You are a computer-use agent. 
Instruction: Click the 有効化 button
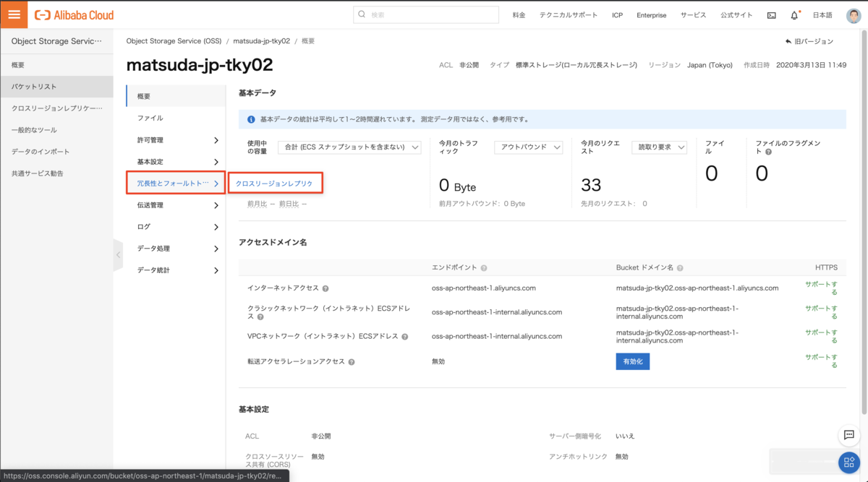(632, 361)
